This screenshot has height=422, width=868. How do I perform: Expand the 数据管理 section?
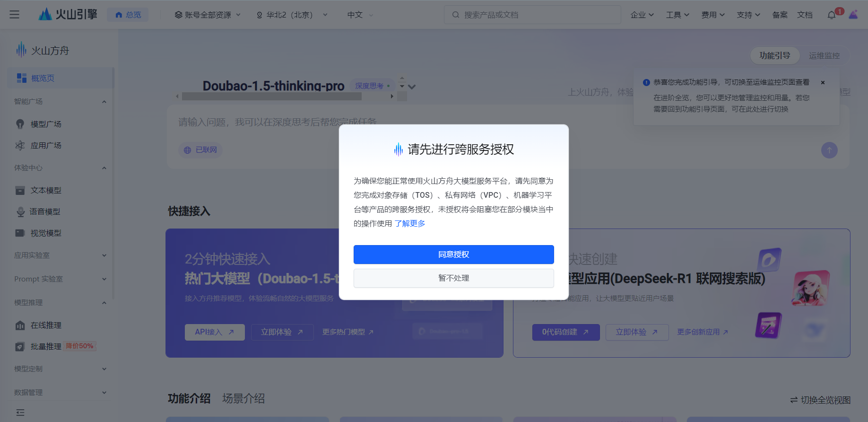(104, 393)
